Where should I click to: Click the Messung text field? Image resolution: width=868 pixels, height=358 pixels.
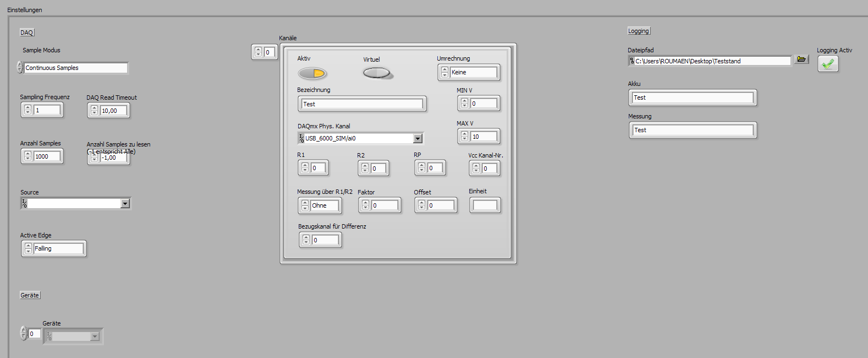[x=693, y=130]
